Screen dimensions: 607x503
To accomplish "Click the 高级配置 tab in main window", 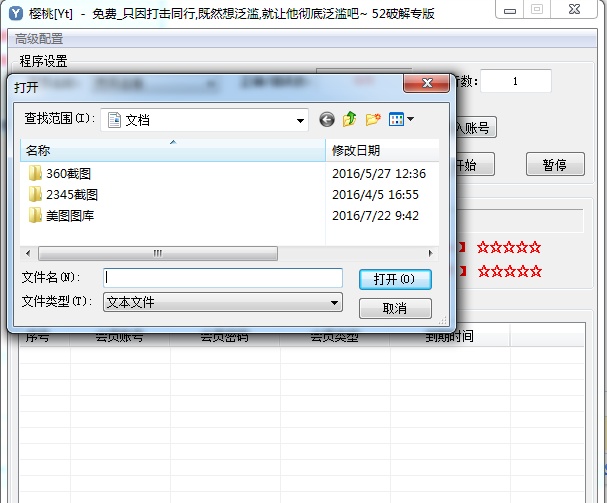I will [39, 39].
